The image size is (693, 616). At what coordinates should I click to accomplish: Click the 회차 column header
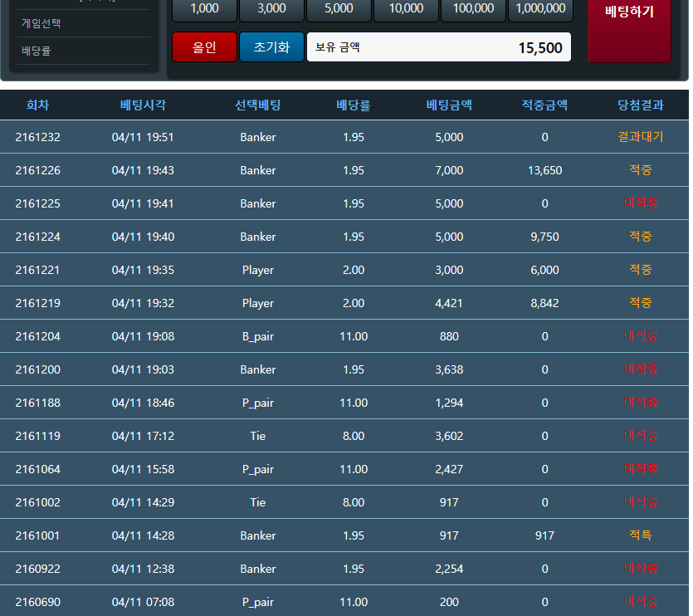point(37,105)
